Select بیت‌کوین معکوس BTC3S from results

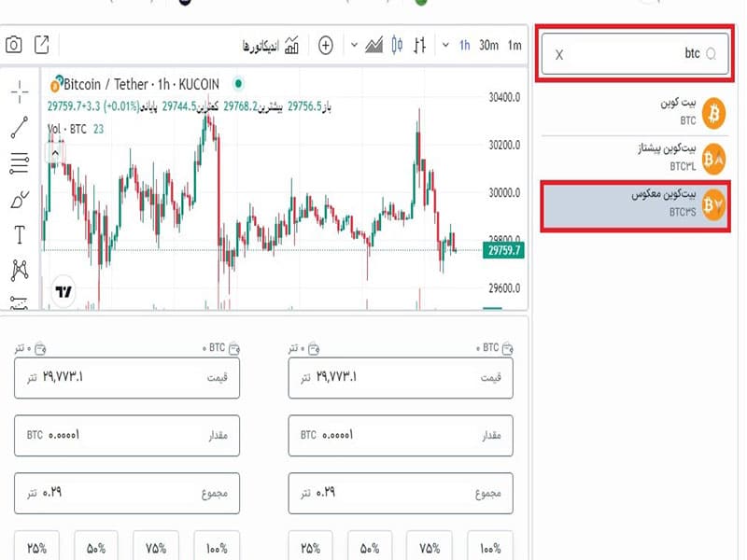click(635, 204)
